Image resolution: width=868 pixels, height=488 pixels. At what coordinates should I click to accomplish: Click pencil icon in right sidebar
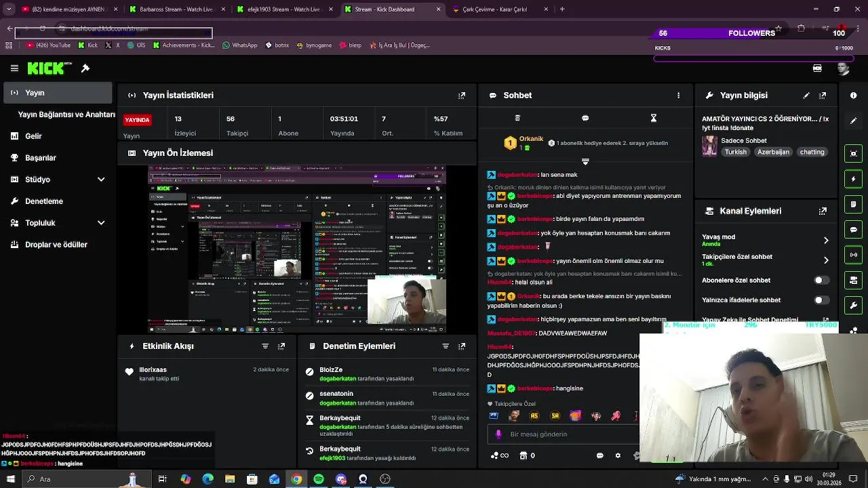pos(854,121)
